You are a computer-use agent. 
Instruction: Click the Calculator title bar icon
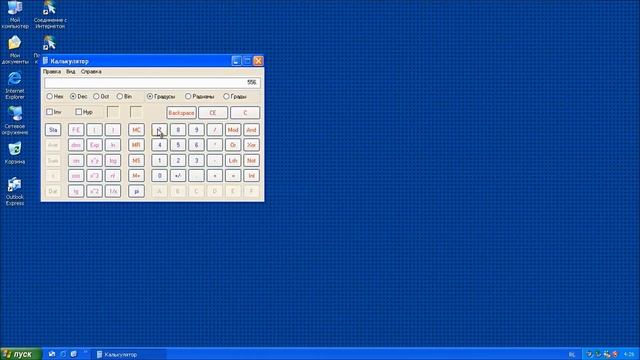(45, 61)
